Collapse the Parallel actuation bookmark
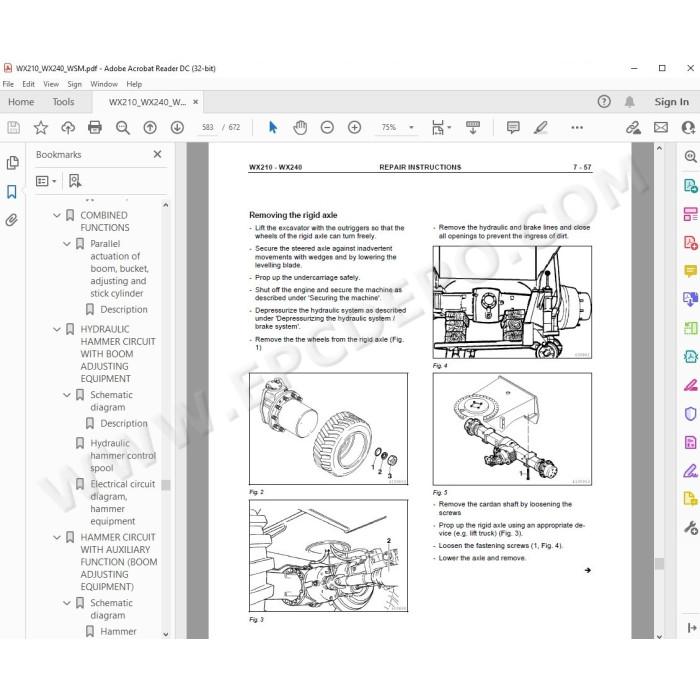This screenshot has height=700, width=700. point(67,244)
